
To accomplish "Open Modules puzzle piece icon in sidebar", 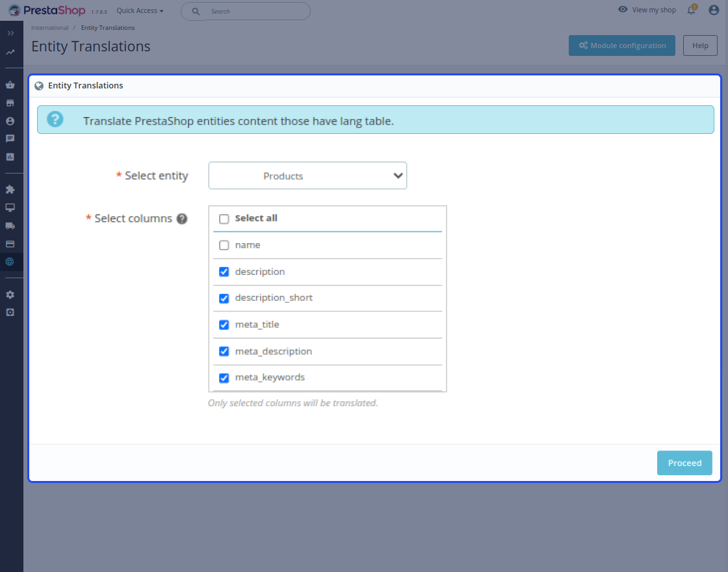I will tap(10, 189).
